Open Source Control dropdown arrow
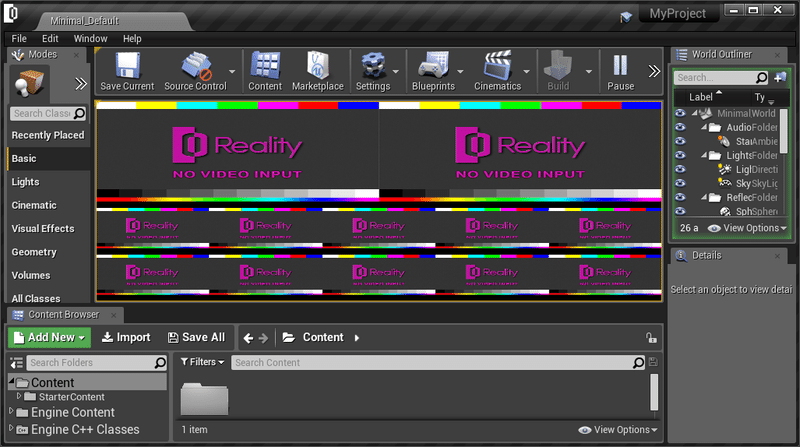800x447 pixels. point(232,71)
